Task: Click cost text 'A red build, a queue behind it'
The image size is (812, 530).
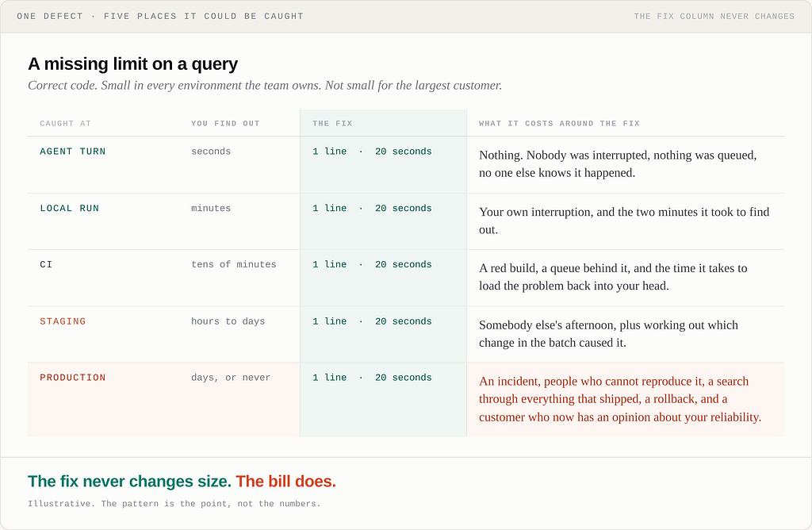Action: pos(613,277)
